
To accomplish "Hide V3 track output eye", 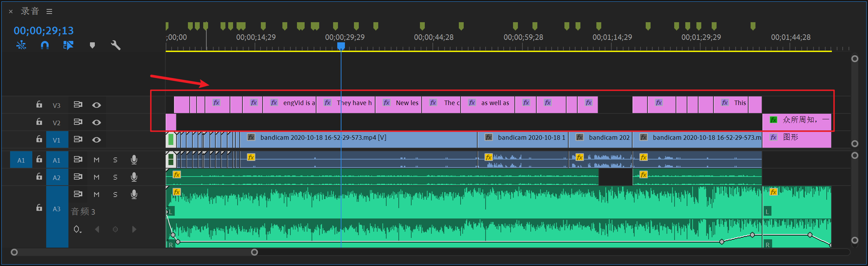I will coord(97,105).
